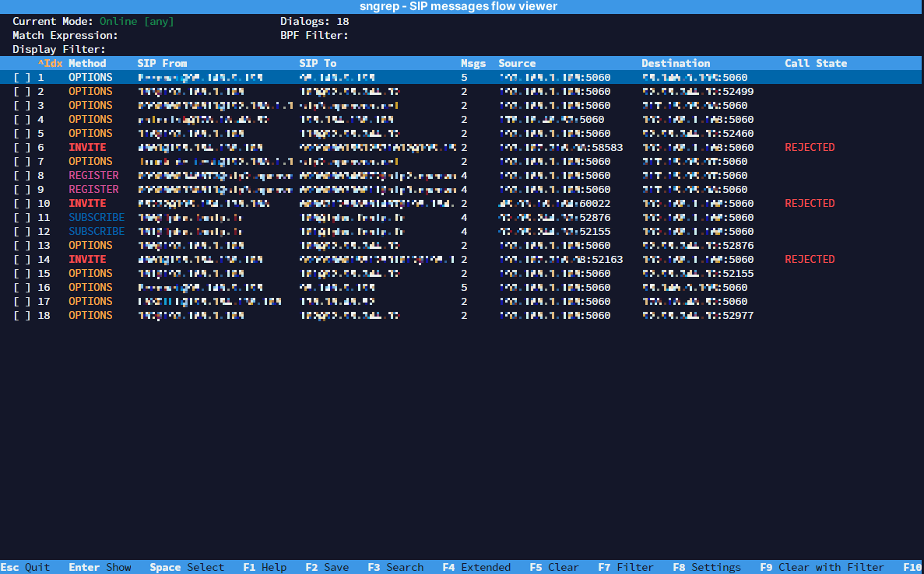Toggle the selection checkbox for dialog 1

coord(22,78)
